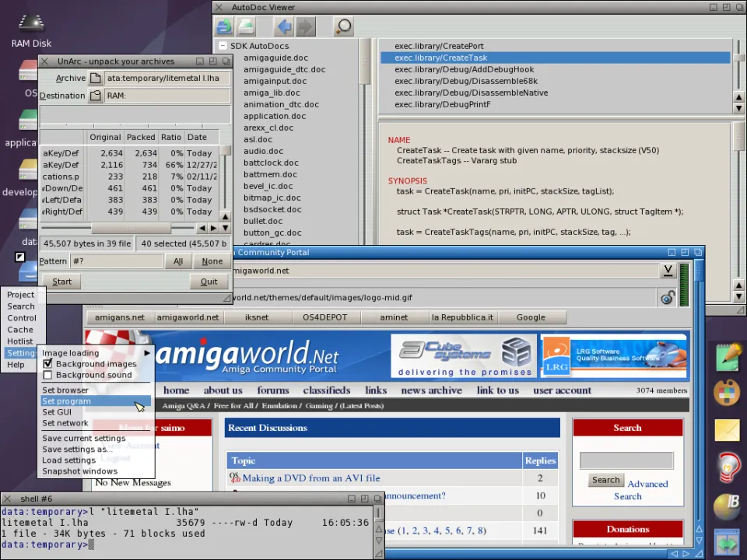
Task: Open the yellow envelope mail dock icon
Action: (728, 430)
